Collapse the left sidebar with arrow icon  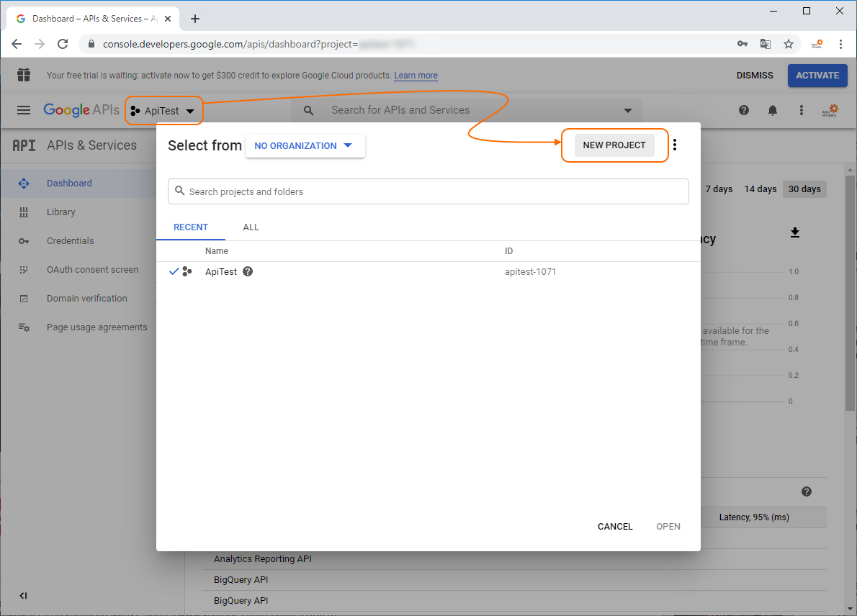point(23,595)
